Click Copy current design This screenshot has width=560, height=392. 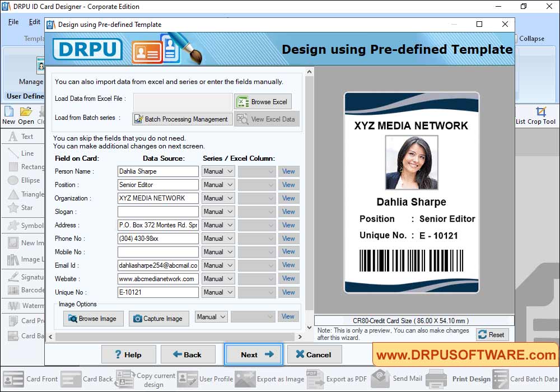146,380
